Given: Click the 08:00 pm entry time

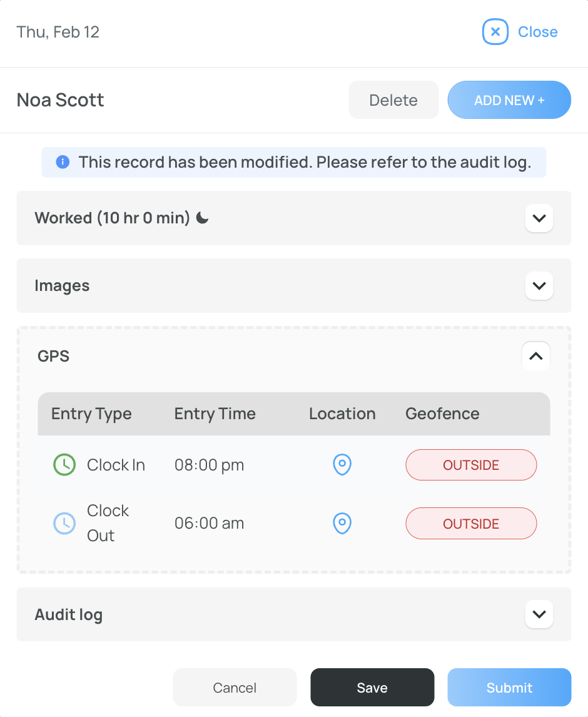Looking at the screenshot, I should point(209,465).
